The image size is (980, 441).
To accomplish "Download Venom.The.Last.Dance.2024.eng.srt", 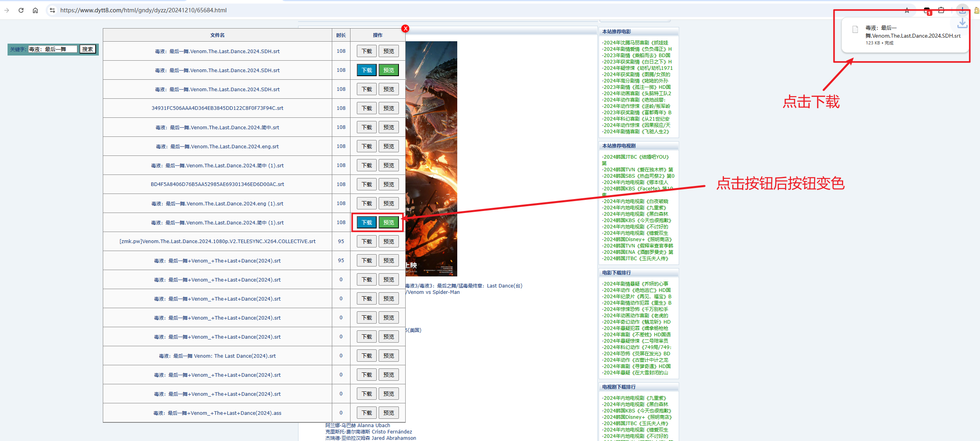I will pyautogui.click(x=367, y=146).
